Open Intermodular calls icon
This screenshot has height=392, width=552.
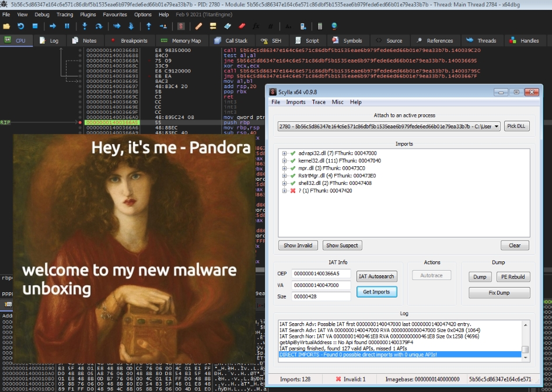point(303,26)
